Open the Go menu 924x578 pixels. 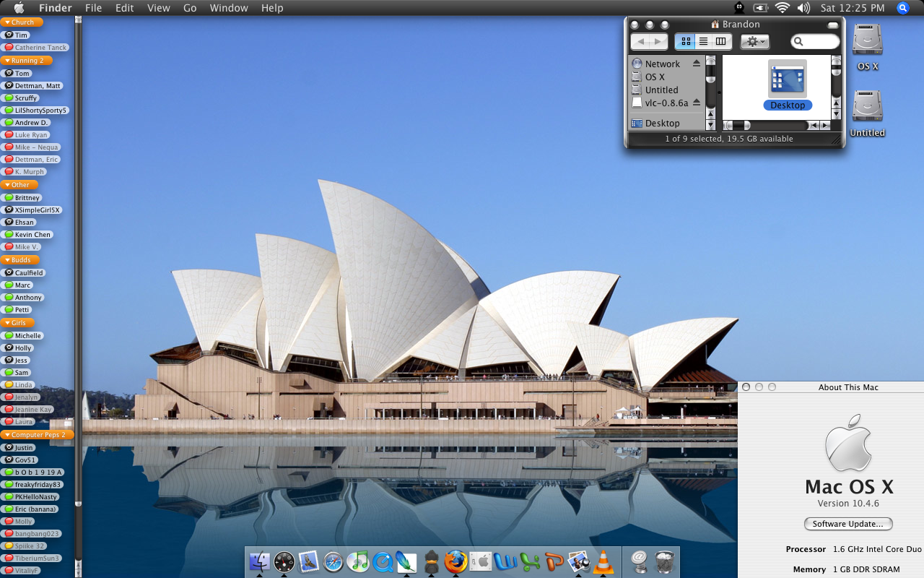[x=190, y=8]
